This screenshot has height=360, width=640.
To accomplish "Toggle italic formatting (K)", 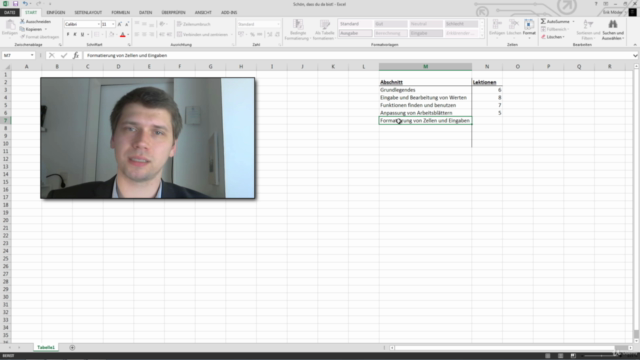I will (x=75, y=35).
